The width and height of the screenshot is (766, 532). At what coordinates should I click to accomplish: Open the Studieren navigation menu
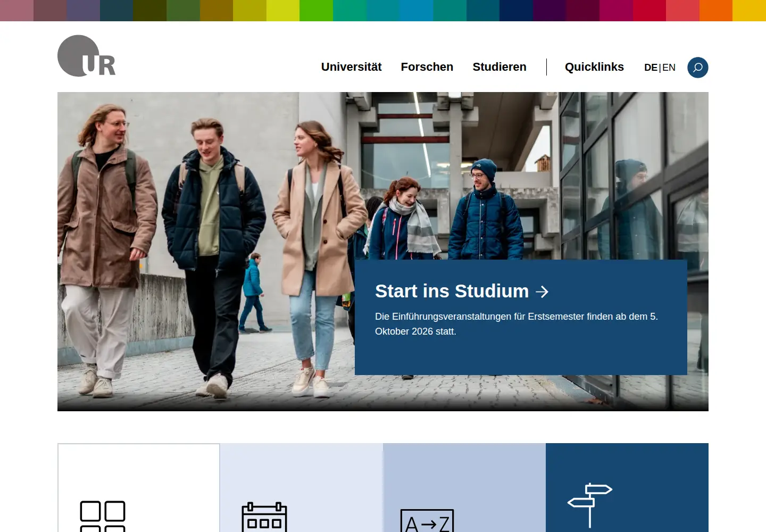point(499,67)
